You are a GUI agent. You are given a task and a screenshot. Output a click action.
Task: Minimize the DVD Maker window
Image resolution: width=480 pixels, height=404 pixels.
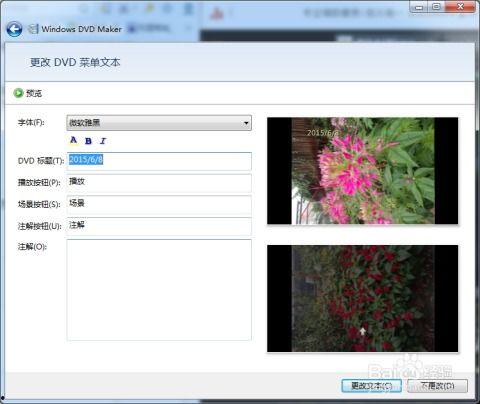419,7
